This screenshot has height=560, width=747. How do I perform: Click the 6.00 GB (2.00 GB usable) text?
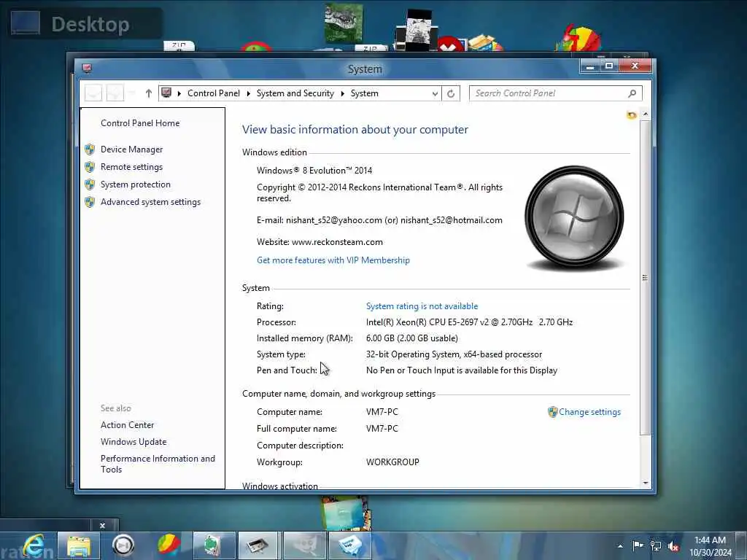tap(412, 338)
